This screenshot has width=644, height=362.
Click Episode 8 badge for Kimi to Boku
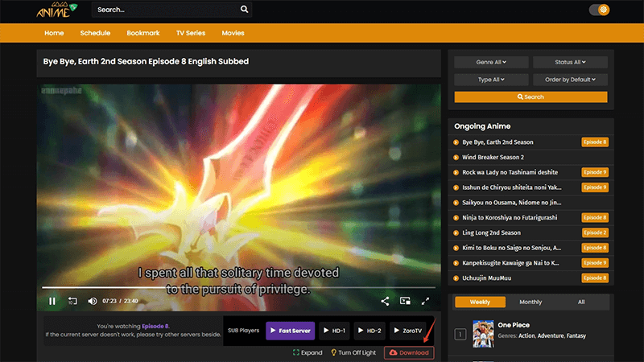click(595, 248)
